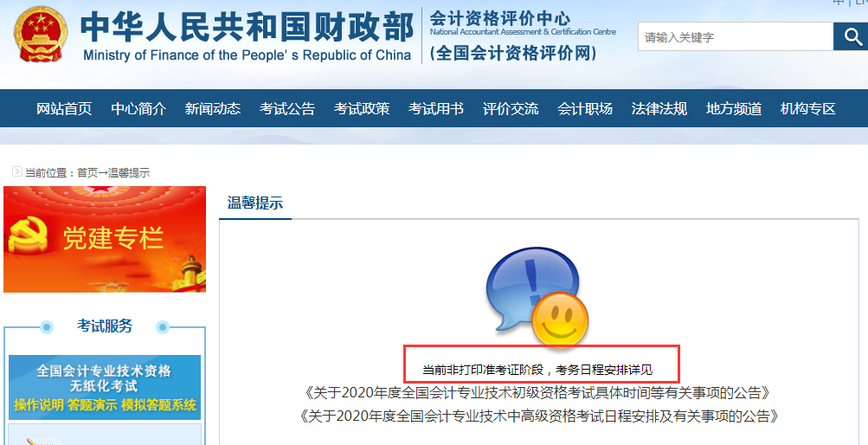
Task: Select 考试用书 in navigation bar
Action: pos(436,109)
